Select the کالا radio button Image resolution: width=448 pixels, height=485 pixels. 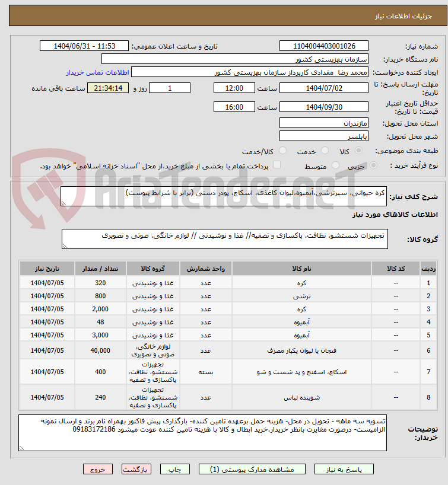[358, 151]
